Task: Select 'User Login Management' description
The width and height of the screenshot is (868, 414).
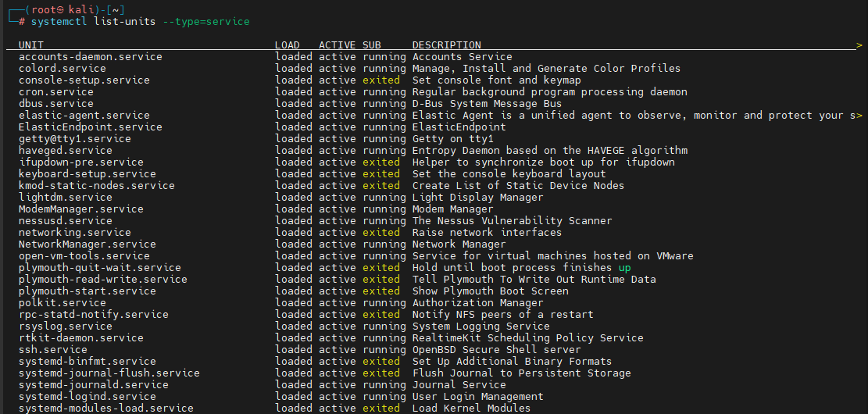Action: (x=477, y=396)
